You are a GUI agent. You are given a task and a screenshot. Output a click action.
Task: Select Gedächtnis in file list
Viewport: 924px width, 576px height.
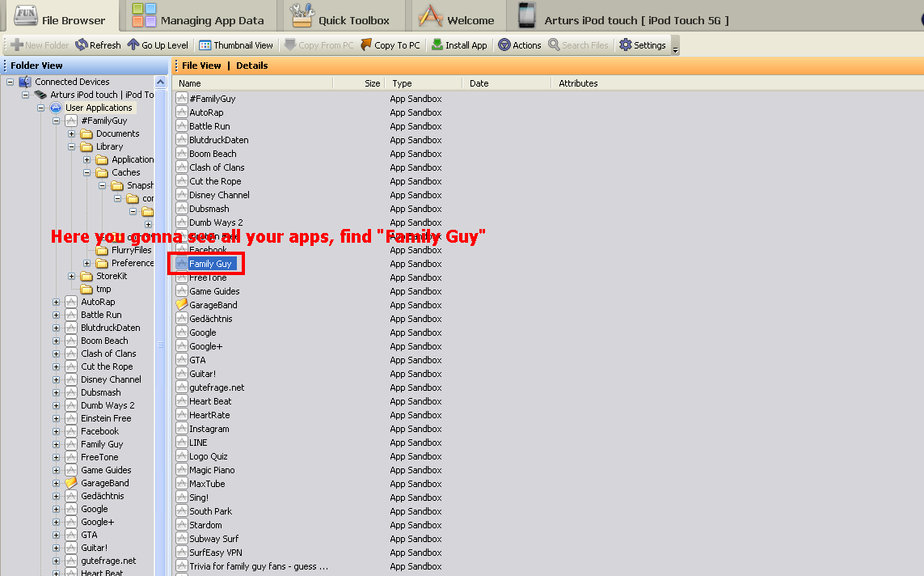click(210, 319)
